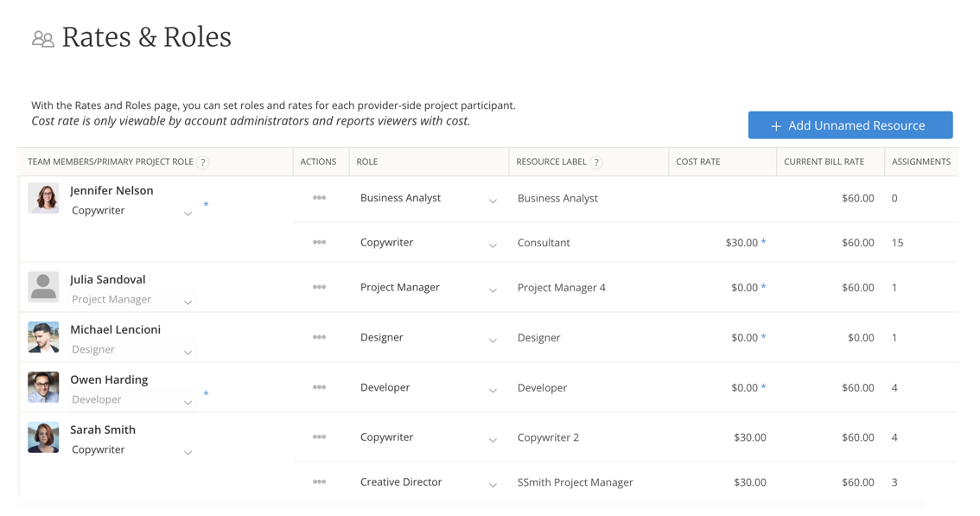Click the Cost Rate column header
Viewport: 980px width, 516px height.
698,162
